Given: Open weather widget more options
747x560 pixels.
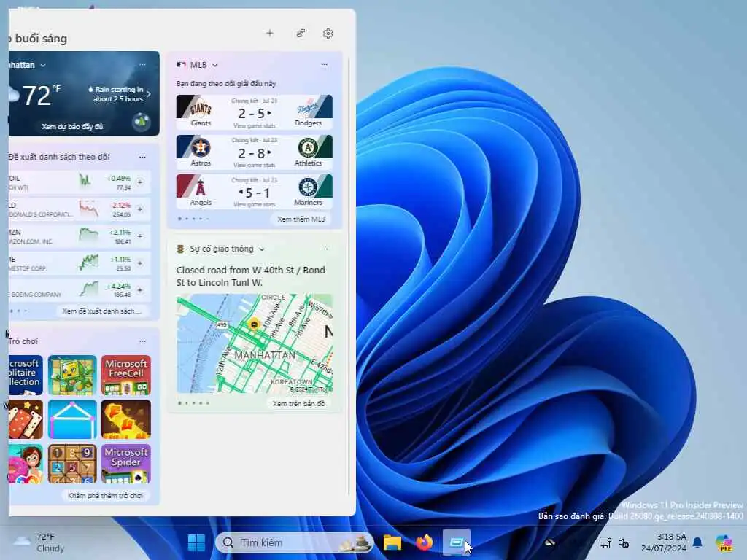Looking at the screenshot, I should point(142,65).
